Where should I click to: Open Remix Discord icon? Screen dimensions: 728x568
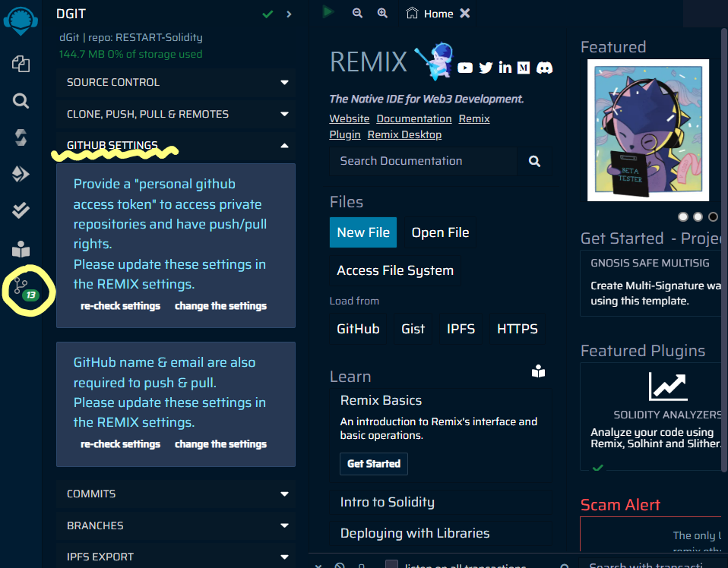tap(545, 68)
